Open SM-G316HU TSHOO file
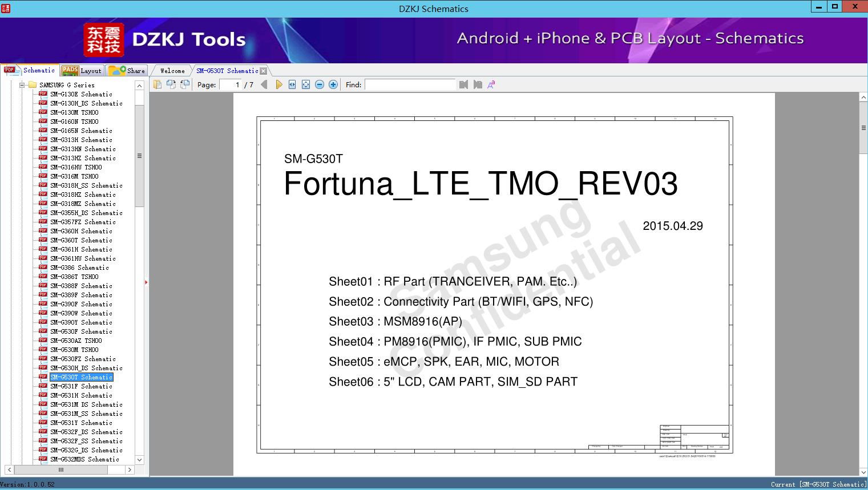Screen dimensions: 868x490 (76, 167)
